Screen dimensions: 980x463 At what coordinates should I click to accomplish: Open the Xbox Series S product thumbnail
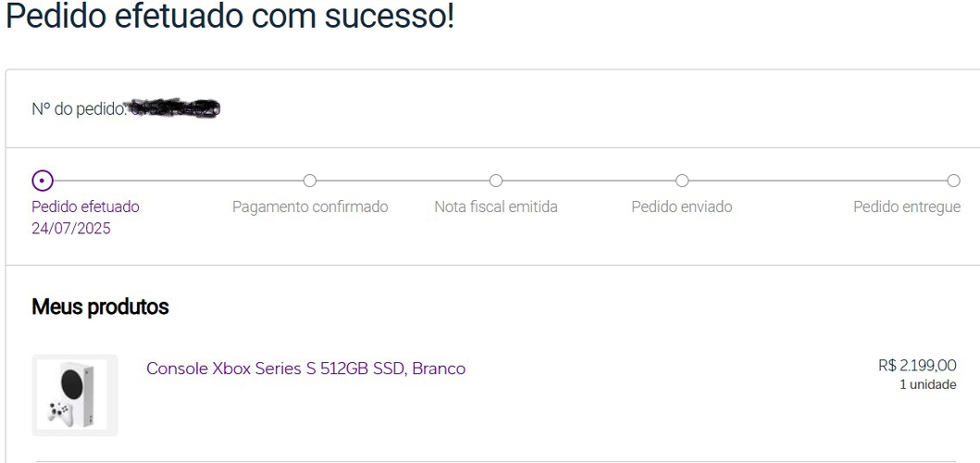click(75, 394)
